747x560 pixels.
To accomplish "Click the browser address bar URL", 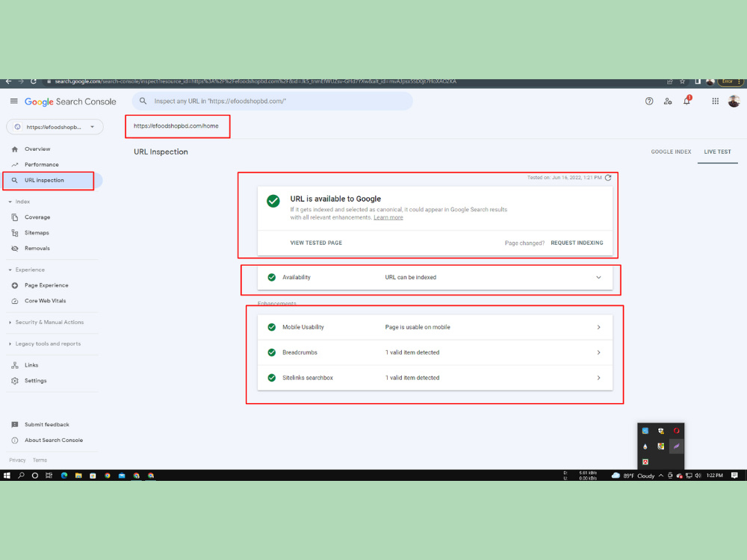I will tap(255, 81).
